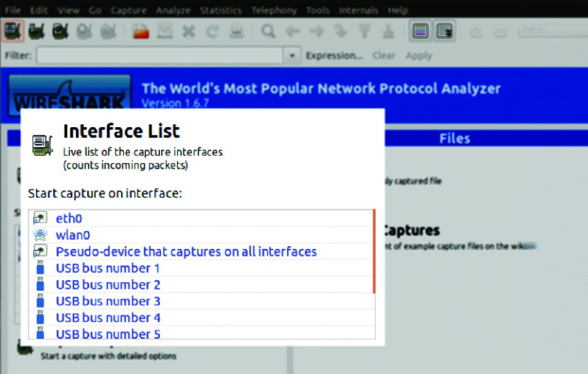Click the list capture interfaces toolbar icon
The image size is (588, 374).
tap(14, 31)
